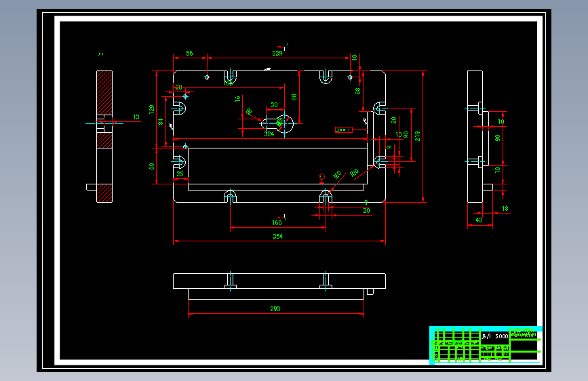Click the 293 dimension under bottom view
Viewport: 588px width, 381px height.
[x=275, y=309]
